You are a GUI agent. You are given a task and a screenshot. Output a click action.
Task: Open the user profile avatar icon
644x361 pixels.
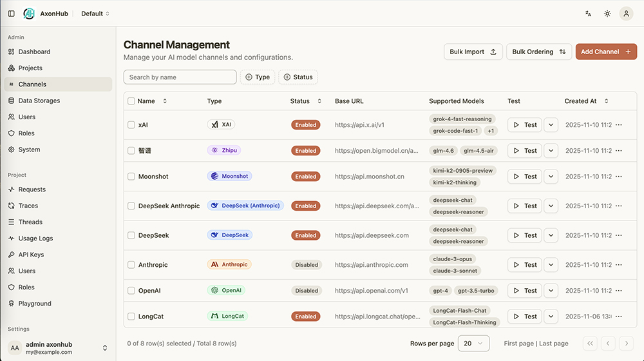(x=626, y=14)
